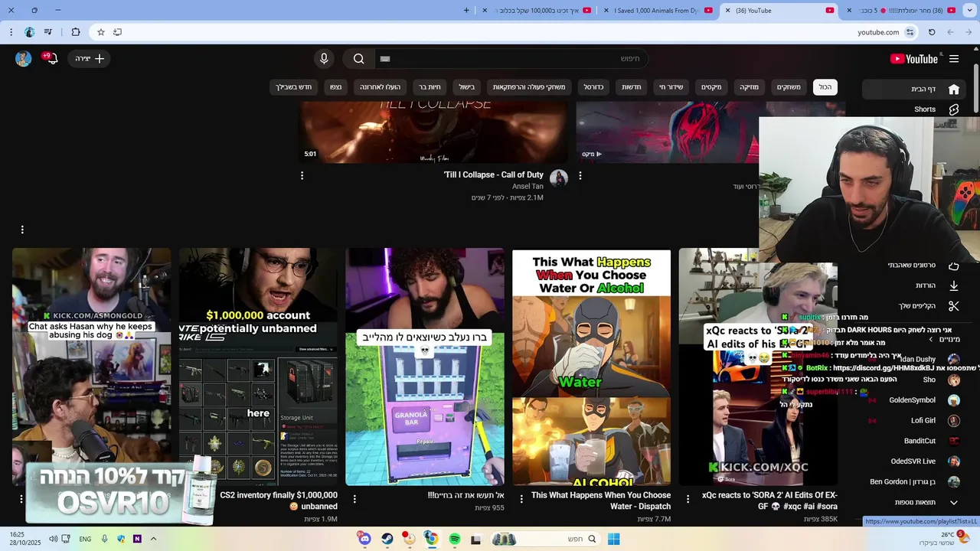Show hidden tray icons chevron
This screenshot has height=551, width=980.
click(153, 539)
